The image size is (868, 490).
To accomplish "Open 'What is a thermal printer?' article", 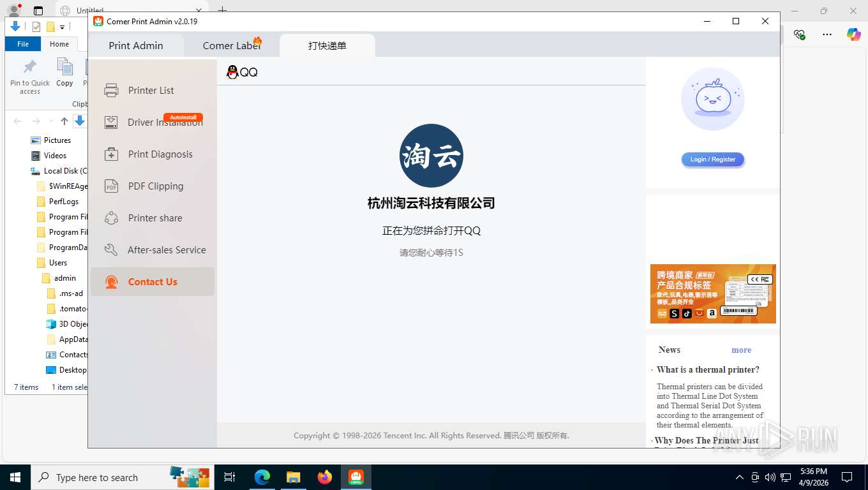I will pyautogui.click(x=708, y=370).
